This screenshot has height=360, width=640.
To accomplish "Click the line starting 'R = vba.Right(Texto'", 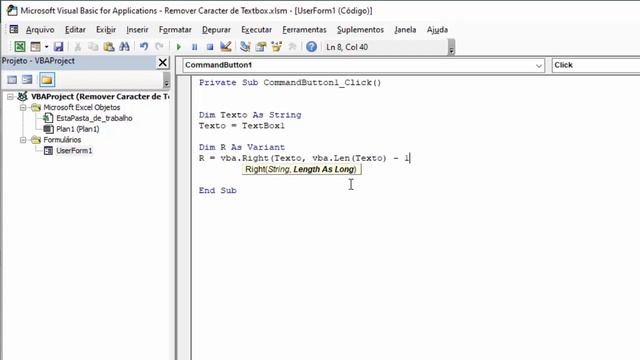I will [304, 158].
